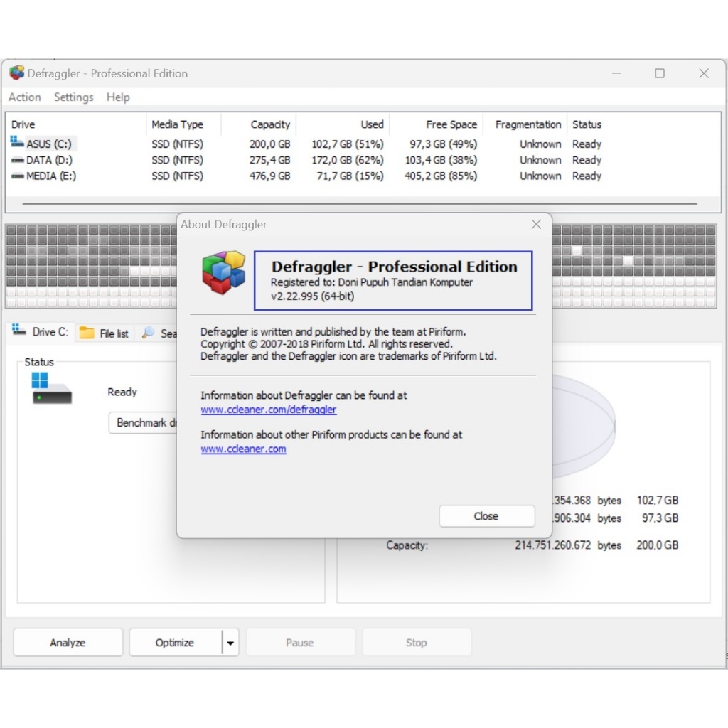728x728 pixels.
Task: Open the Help menu
Action: (118, 97)
